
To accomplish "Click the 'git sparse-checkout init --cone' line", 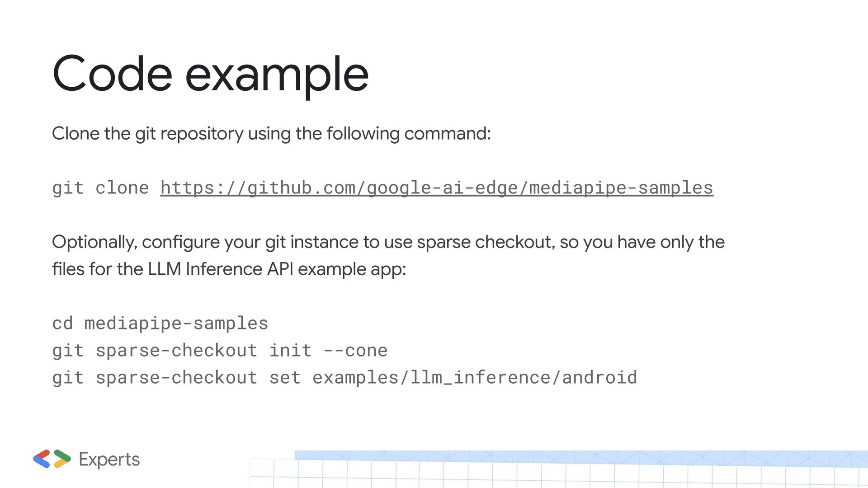I will pyautogui.click(x=220, y=351).
